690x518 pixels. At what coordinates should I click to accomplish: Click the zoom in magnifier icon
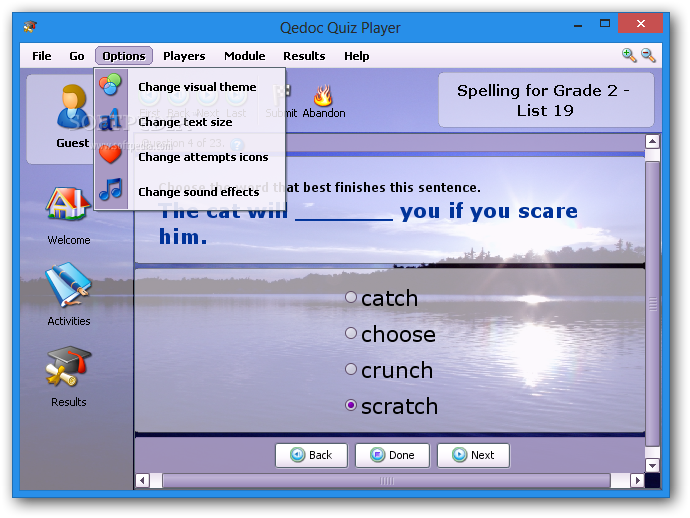(x=629, y=55)
